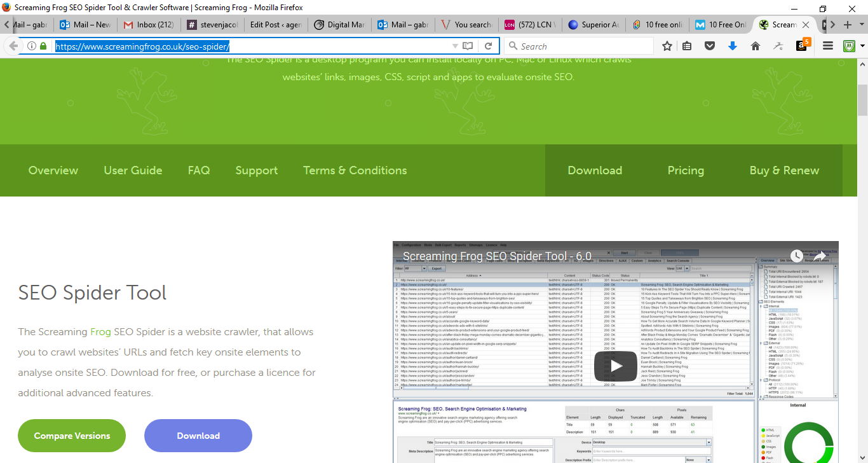This screenshot has height=463, width=868.
Task: Open video title Screaming Frog SEO Spider Tool - 6.0
Action: [x=497, y=257]
